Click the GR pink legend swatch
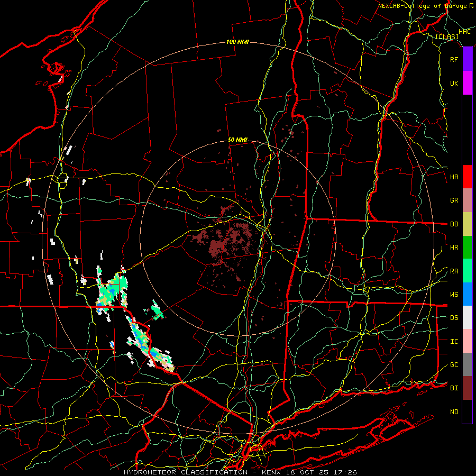 [x=467, y=200]
